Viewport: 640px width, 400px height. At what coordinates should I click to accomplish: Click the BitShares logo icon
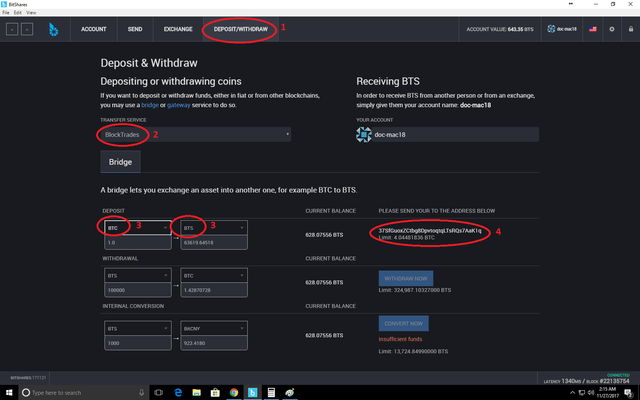(x=53, y=29)
